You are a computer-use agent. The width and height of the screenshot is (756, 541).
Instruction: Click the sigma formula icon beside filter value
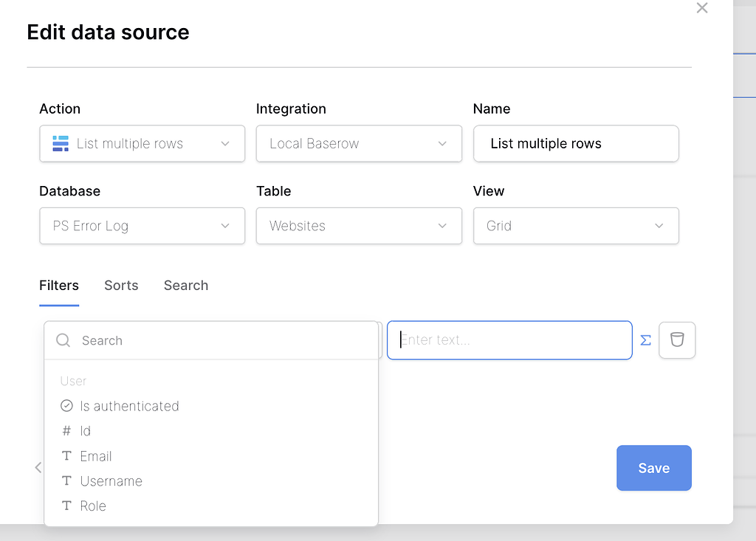[645, 340]
